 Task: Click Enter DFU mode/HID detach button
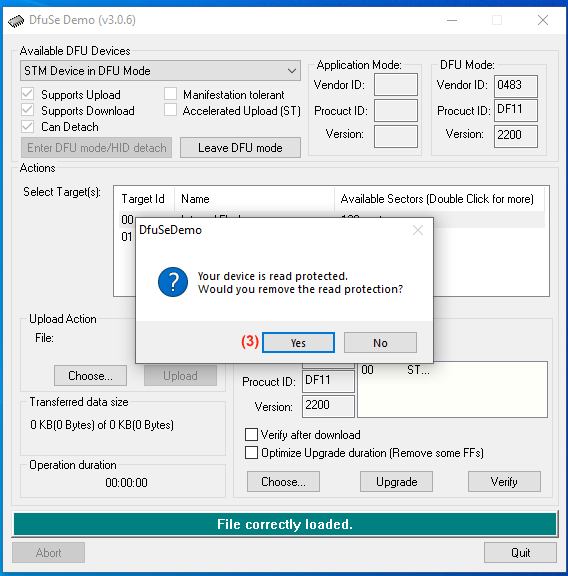tap(97, 148)
